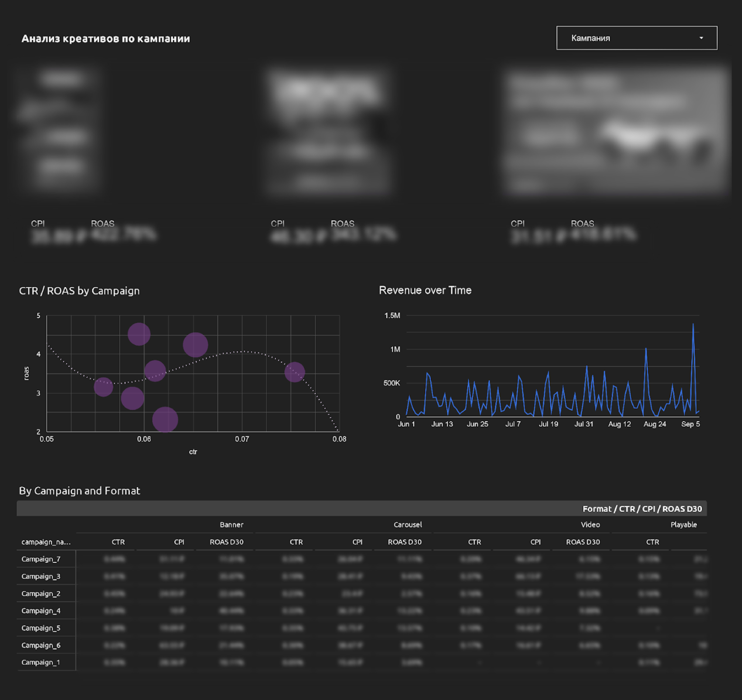
Task: Click the Playable format column header
Action: point(683,525)
